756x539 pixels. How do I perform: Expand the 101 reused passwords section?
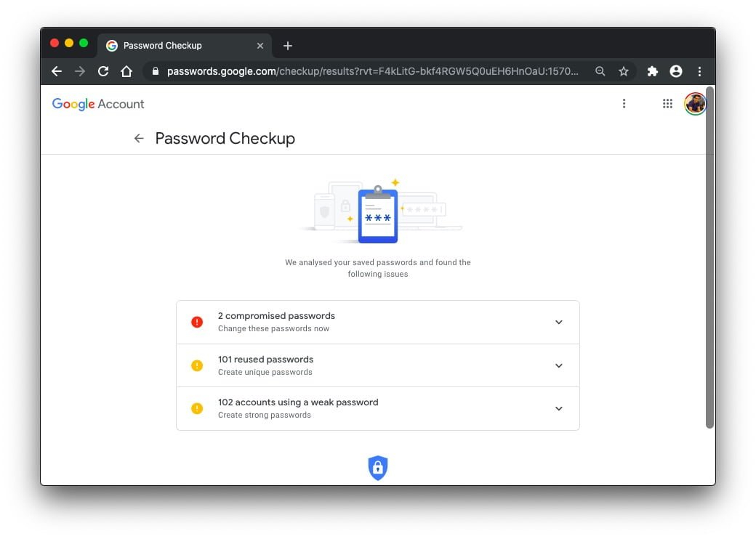(x=559, y=365)
